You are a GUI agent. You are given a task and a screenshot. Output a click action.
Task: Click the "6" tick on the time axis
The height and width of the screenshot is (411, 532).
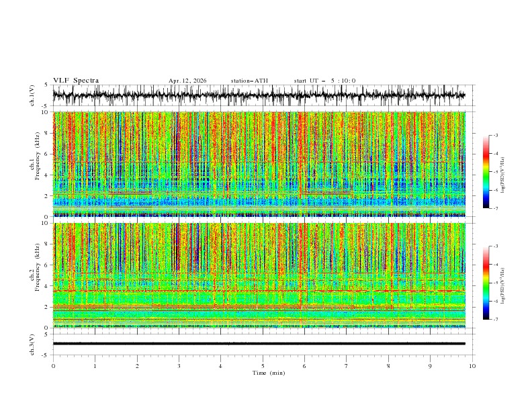[x=304, y=366]
